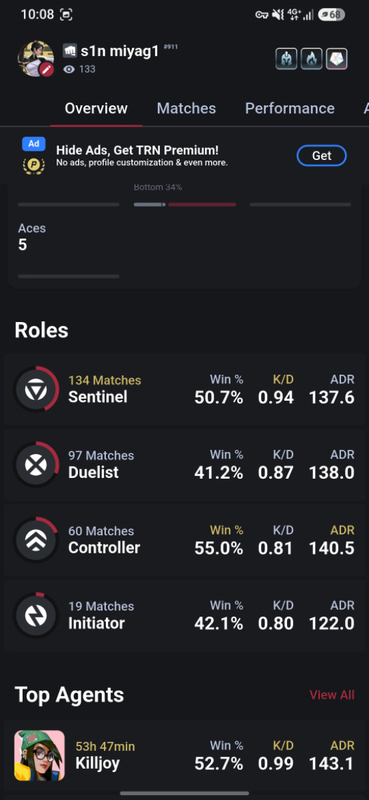Tap the Riot logo beside username
369x800 pixels.
tap(69, 51)
